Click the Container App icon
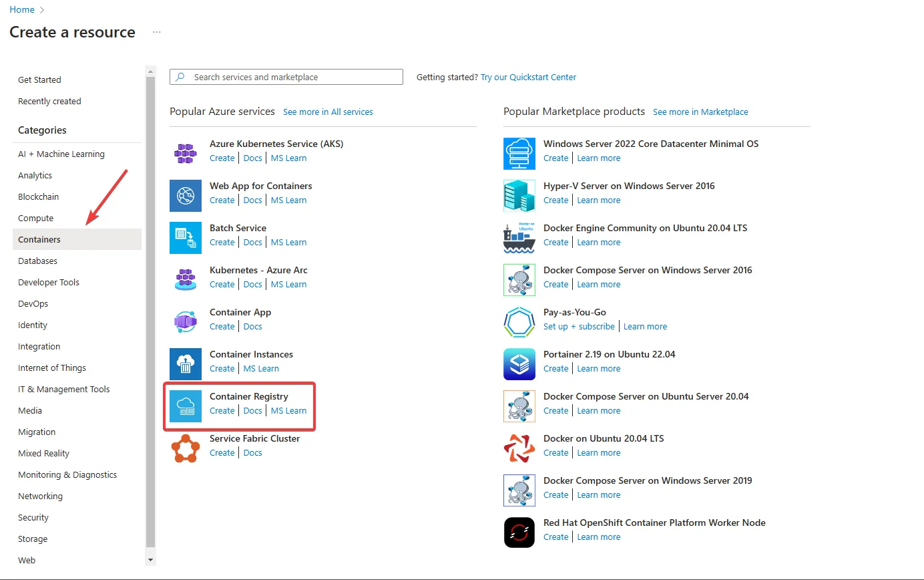The width and height of the screenshot is (924, 580). coord(186,322)
